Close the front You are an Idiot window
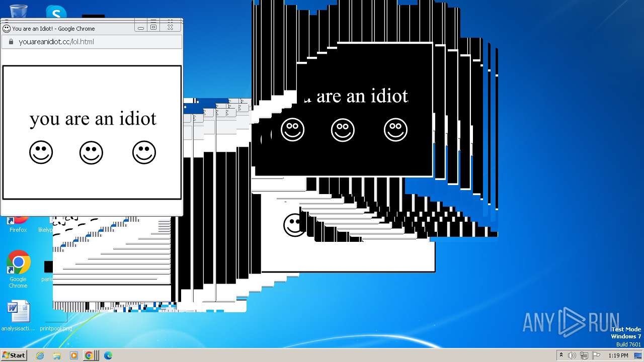Screen dimensions: 644x362 170,27
